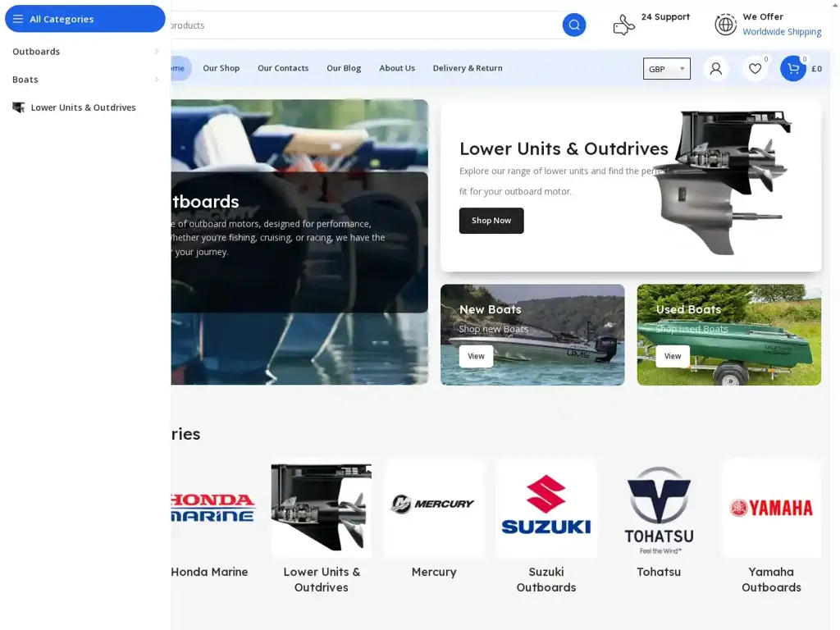Click Shop Now for Lower Units & Outdrives

coord(491,220)
